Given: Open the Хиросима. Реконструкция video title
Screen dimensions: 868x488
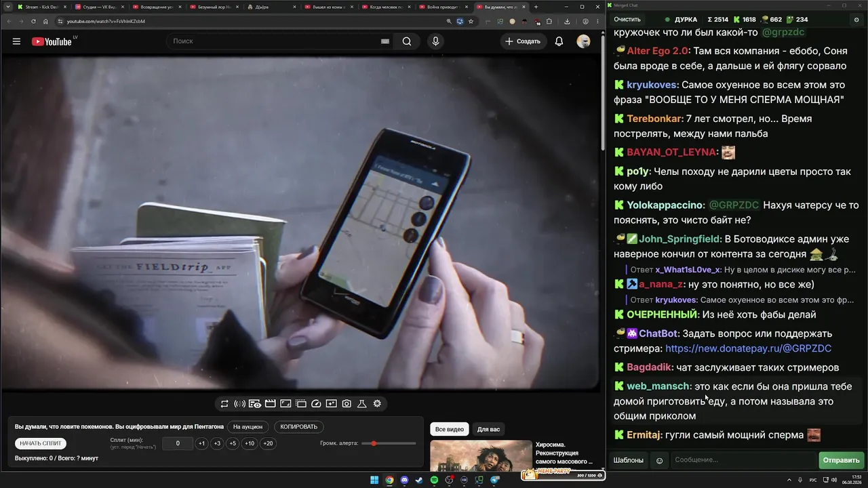Looking at the screenshot, I should pos(564,453).
